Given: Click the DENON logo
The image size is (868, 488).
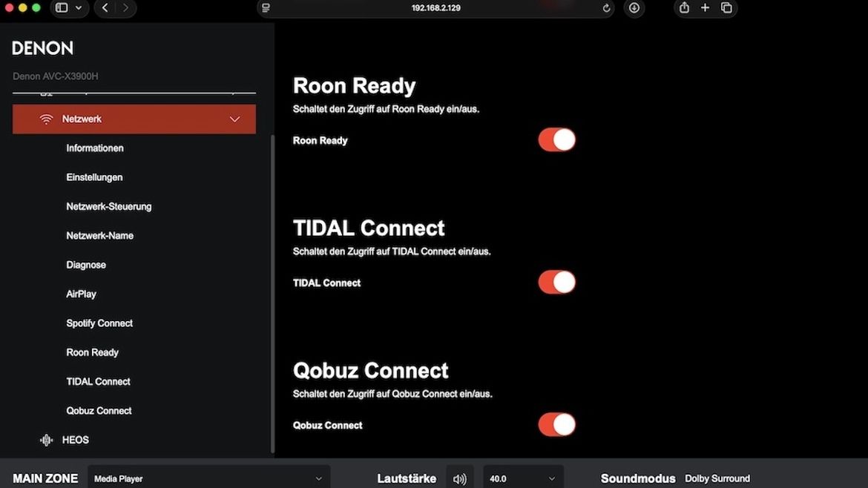Looking at the screenshot, I should (x=42, y=48).
